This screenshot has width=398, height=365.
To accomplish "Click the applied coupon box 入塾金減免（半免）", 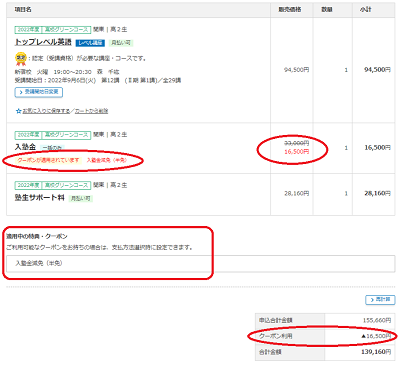I will coord(201,263).
